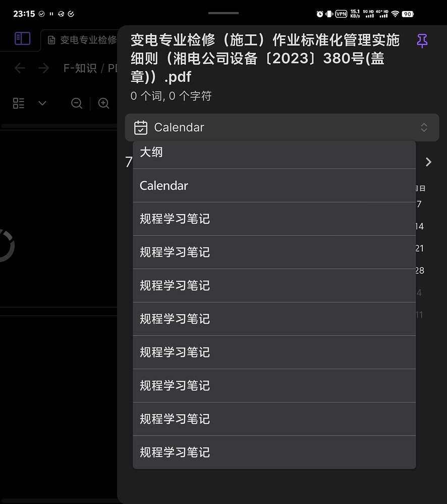
Task: Toggle the purple pin on the note popup
Action: point(422,40)
